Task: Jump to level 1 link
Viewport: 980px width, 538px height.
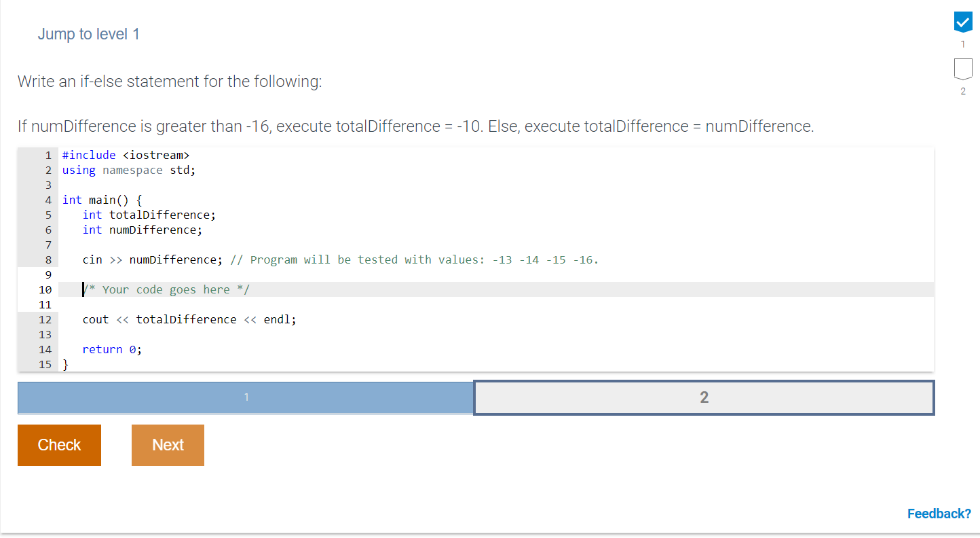Action: point(89,34)
